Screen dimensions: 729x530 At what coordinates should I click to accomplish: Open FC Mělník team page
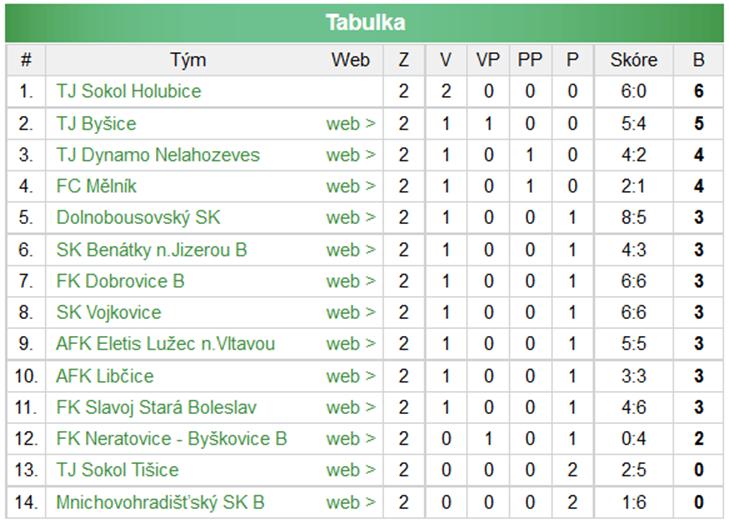tap(96, 186)
